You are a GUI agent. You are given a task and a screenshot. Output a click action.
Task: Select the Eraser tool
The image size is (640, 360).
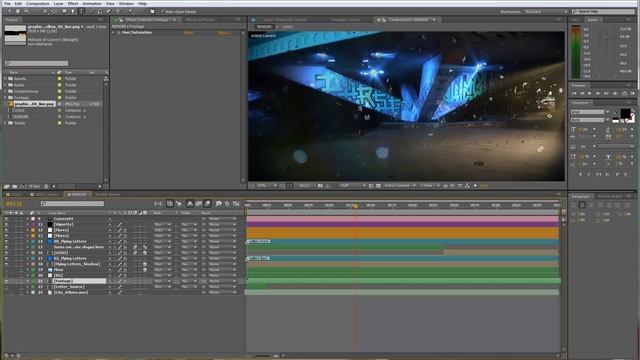tap(108, 11)
